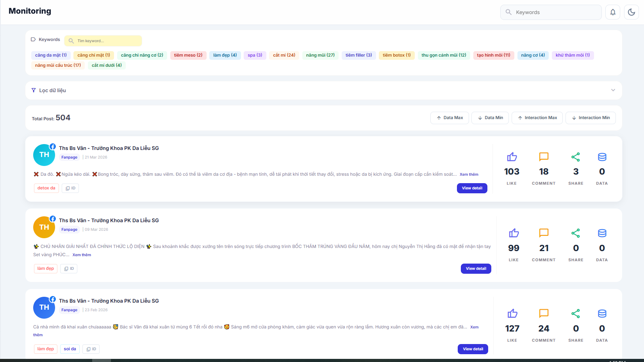The height and width of the screenshot is (362, 644).
Task: Copy ID of the detox da post
Action: pyautogui.click(x=70, y=188)
